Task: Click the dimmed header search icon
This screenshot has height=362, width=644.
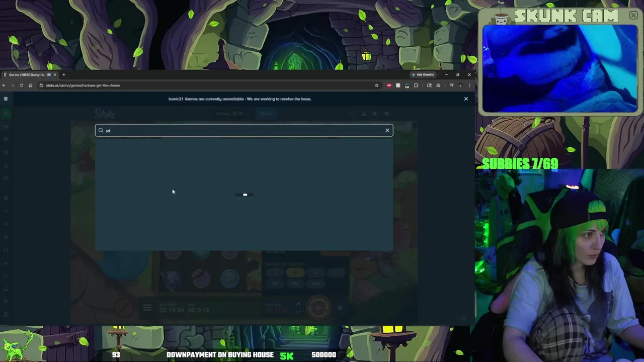Action: (352, 114)
